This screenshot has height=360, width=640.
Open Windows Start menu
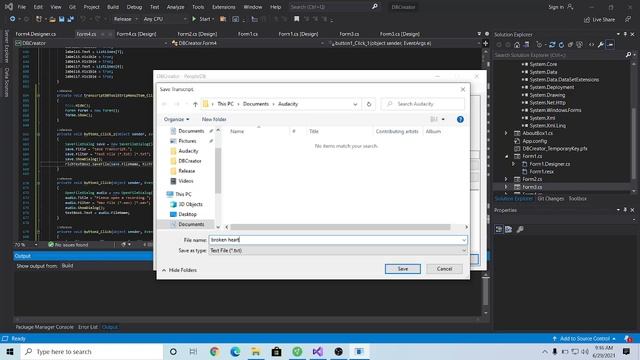(10, 351)
